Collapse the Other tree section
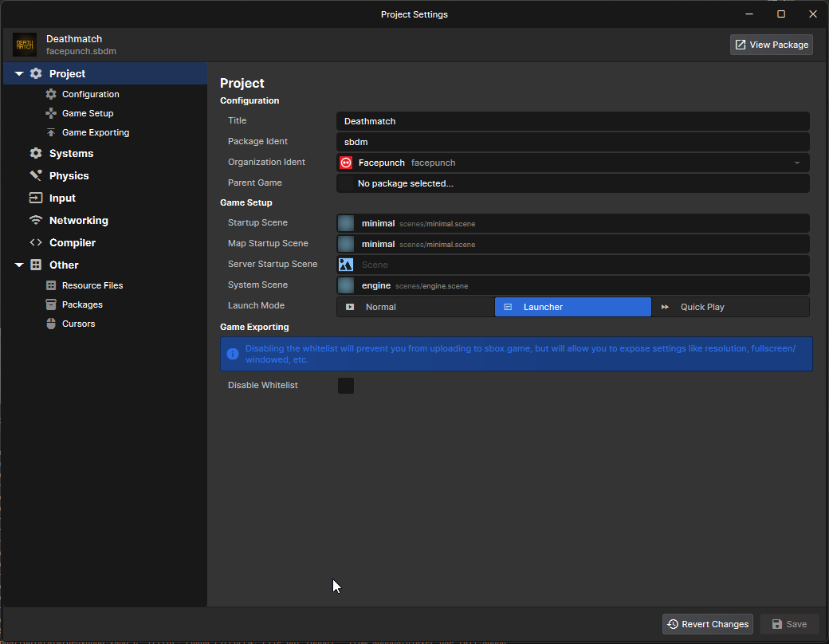The height and width of the screenshot is (644, 829). (x=19, y=265)
